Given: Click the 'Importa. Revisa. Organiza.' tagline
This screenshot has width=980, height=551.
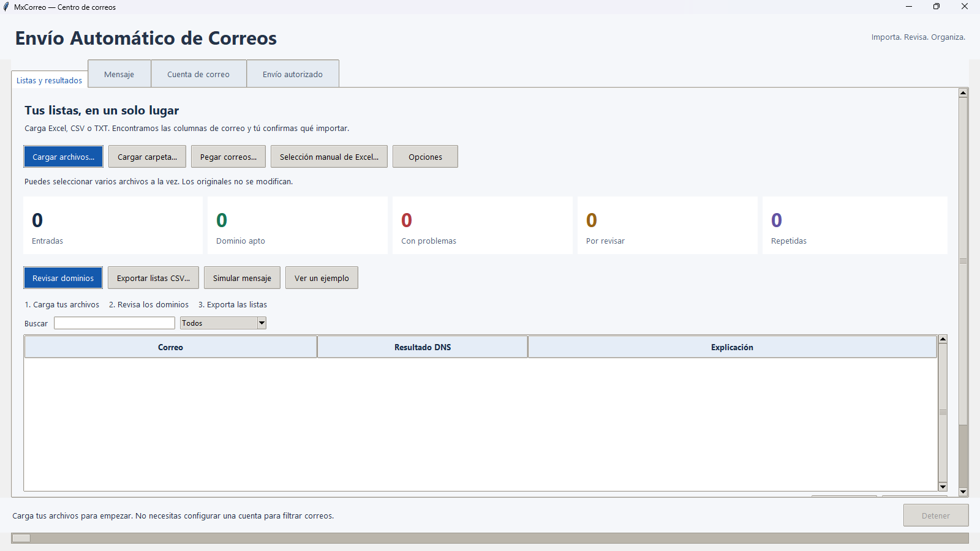Looking at the screenshot, I should pos(918,37).
